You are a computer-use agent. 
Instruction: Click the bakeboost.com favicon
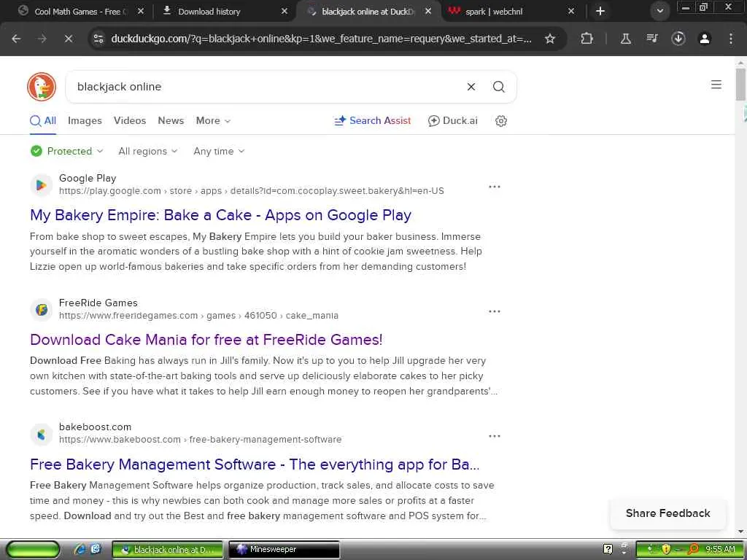click(42, 435)
